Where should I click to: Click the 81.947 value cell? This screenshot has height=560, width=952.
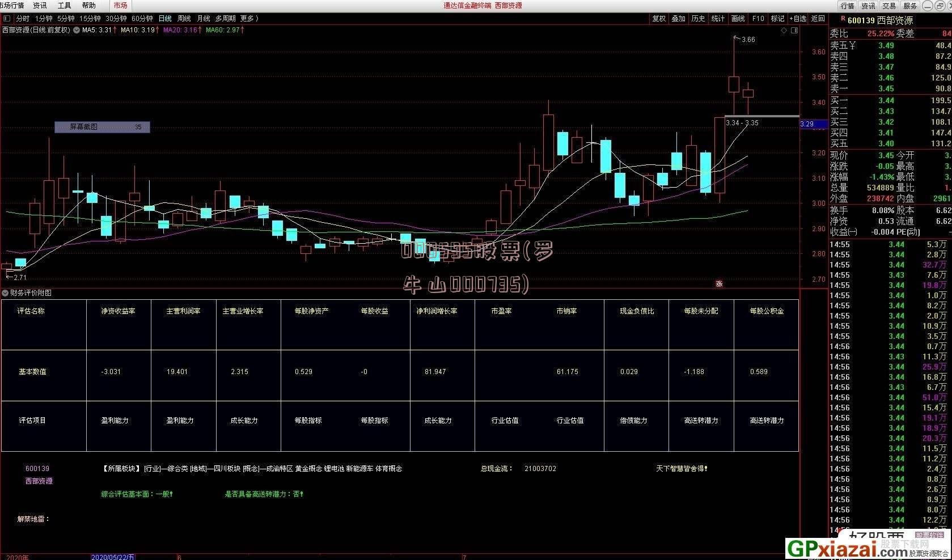click(435, 372)
